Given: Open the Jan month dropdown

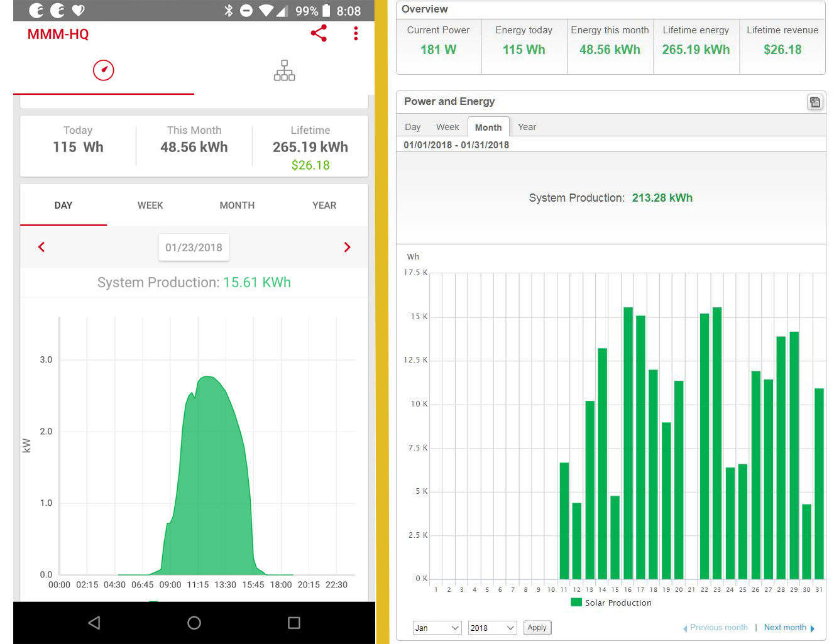Looking at the screenshot, I should (437, 628).
